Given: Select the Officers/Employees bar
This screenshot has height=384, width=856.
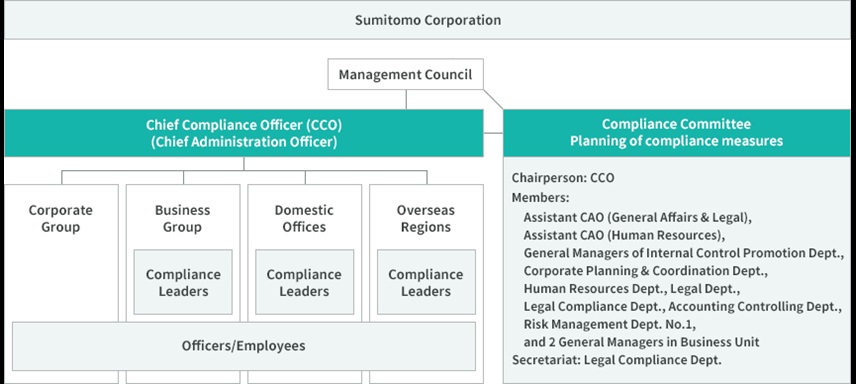Looking at the screenshot, I should click(243, 346).
